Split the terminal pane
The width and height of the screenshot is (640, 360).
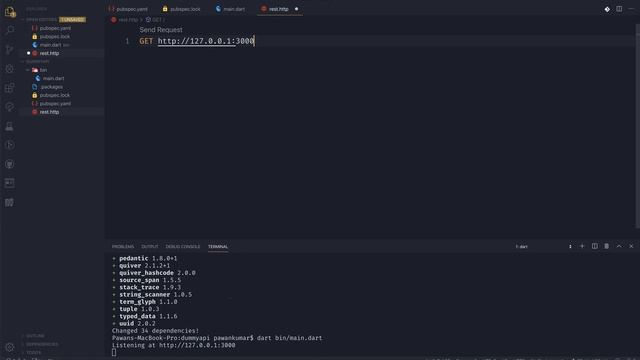(x=595, y=246)
